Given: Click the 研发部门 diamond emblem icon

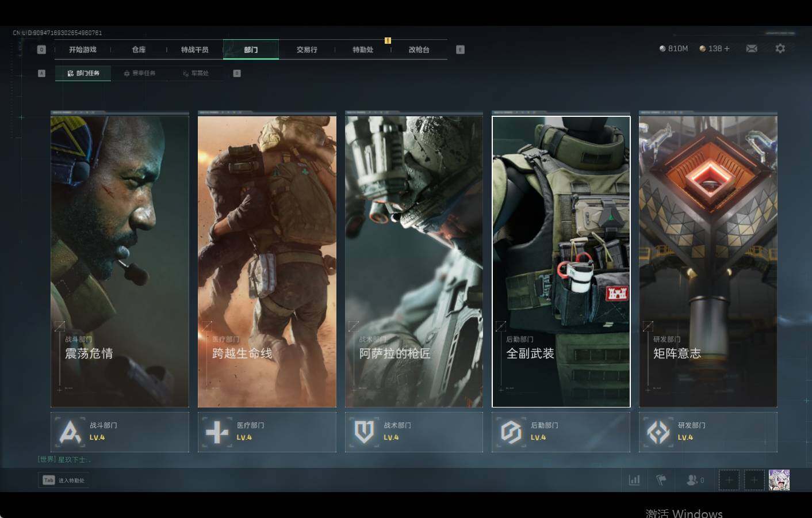Looking at the screenshot, I should [658, 432].
